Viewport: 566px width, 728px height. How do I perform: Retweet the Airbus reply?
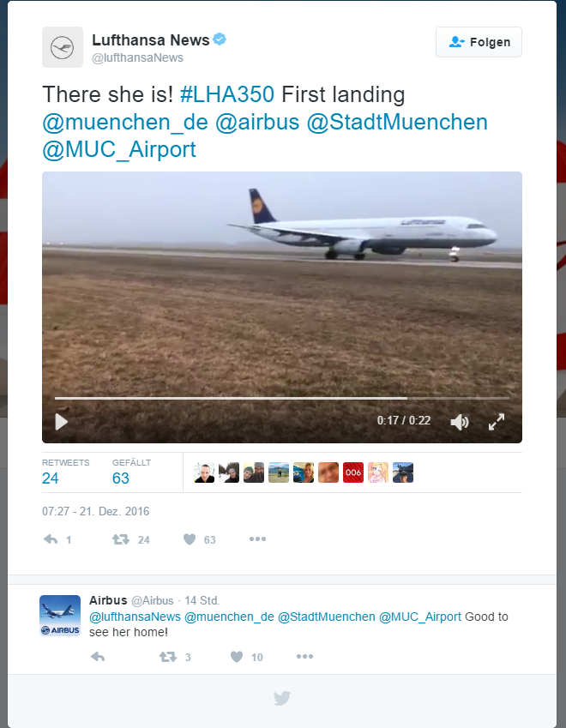pyautogui.click(x=167, y=657)
